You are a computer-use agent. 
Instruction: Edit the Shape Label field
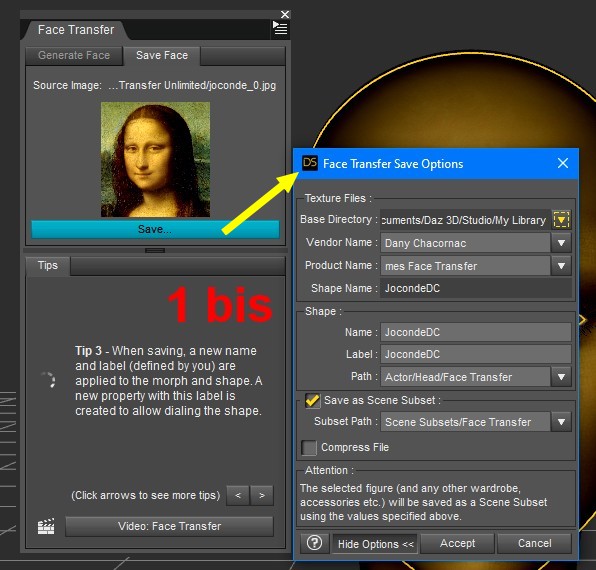point(476,354)
